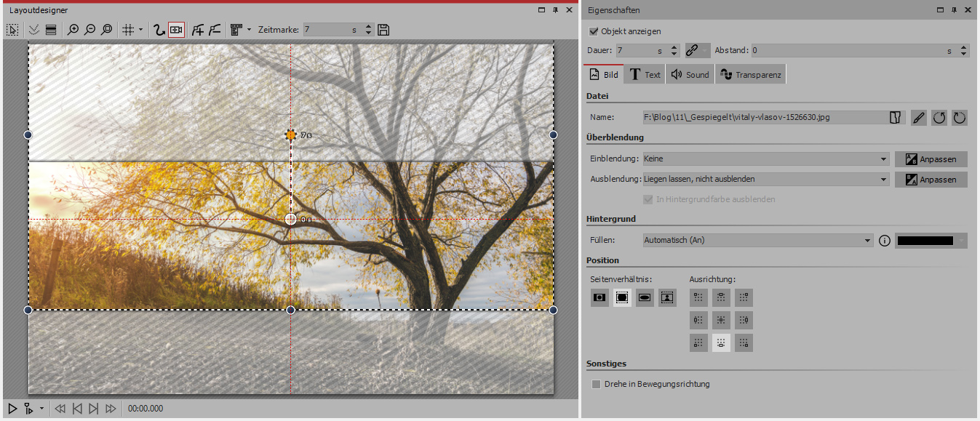
Task: Toggle the Objekt anzeigen checkbox
Action: (x=594, y=31)
